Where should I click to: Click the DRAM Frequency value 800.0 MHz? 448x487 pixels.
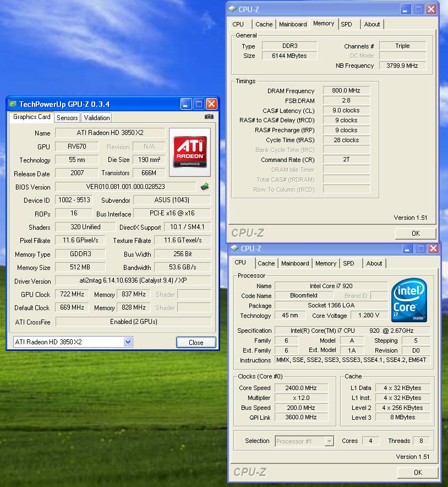tap(346, 90)
